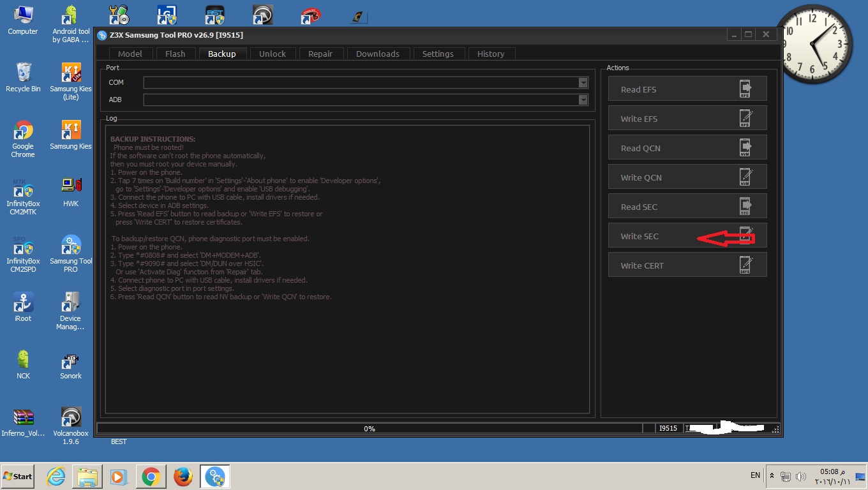Viewport: 868px width, 490px height.
Task: Click the EN language indicator
Action: [x=755, y=475]
